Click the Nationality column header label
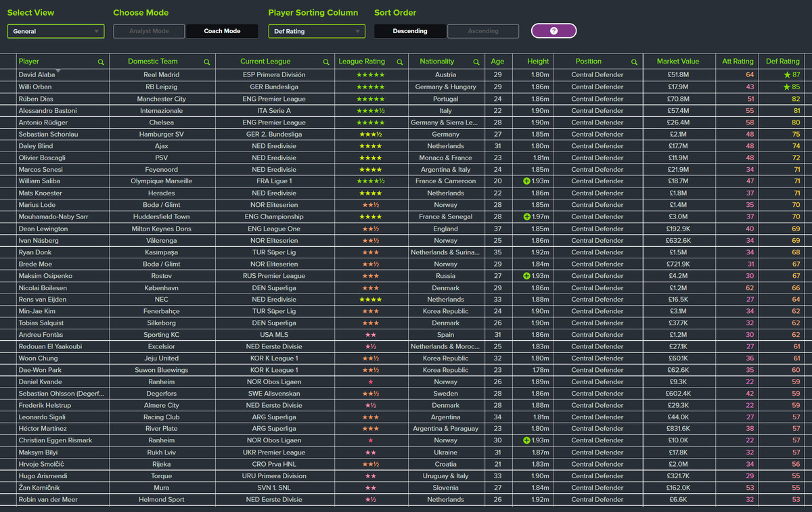The height and width of the screenshot is (512, 812). pyautogui.click(x=437, y=61)
